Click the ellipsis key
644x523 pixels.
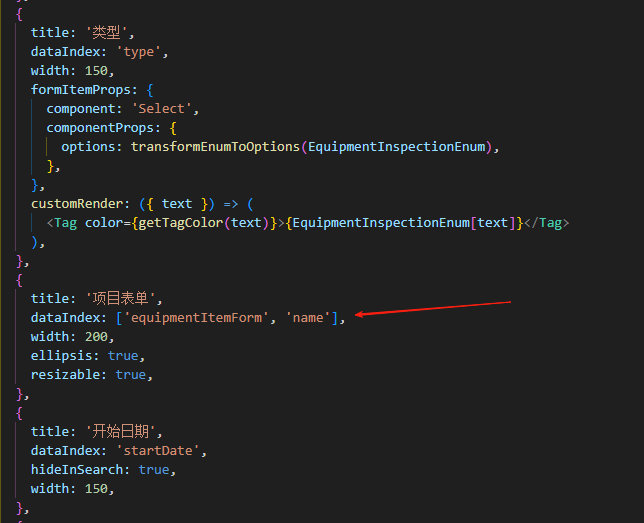tap(62, 356)
